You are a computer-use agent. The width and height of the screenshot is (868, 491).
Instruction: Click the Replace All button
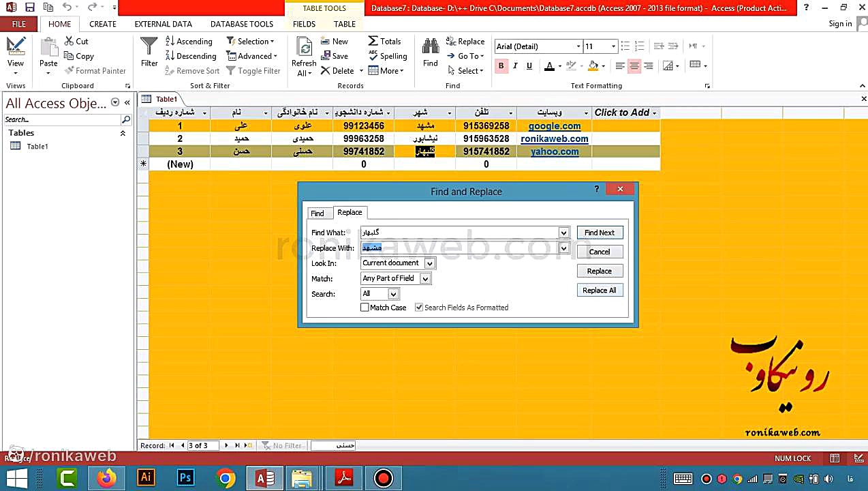(600, 291)
